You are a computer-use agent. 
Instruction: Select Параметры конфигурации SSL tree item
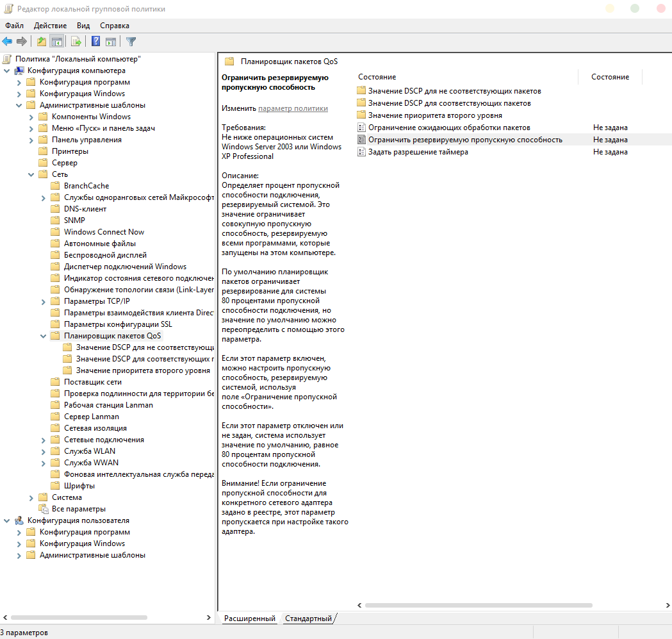coord(118,324)
